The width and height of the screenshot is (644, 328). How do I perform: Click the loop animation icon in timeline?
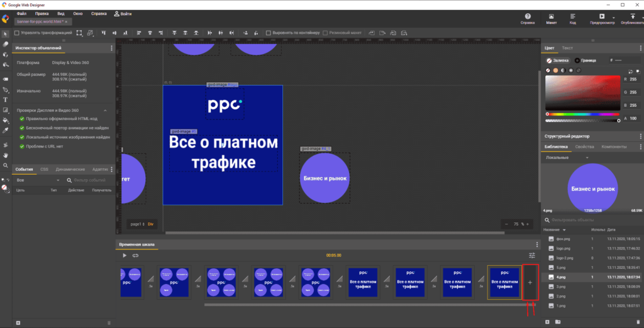(x=135, y=255)
